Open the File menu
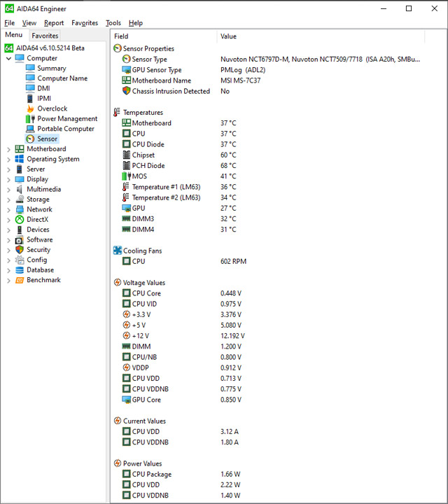This screenshot has width=448, height=504. [x=9, y=23]
